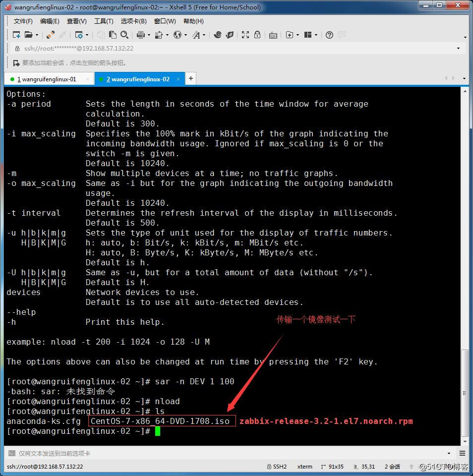Expand the layout arrangement dropdown arrow
This screenshot has width=473, height=476.
316,35
